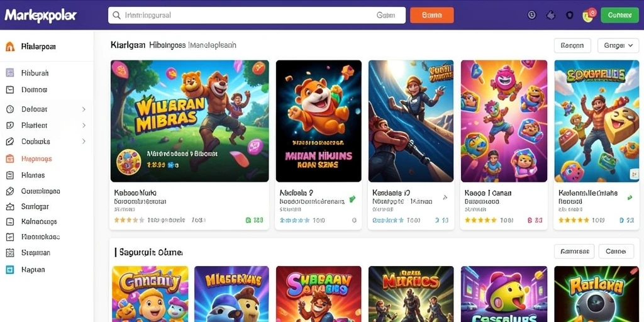Click the green bookmark icon on second game card
The width and height of the screenshot is (644, 322).
coord(352,199)
